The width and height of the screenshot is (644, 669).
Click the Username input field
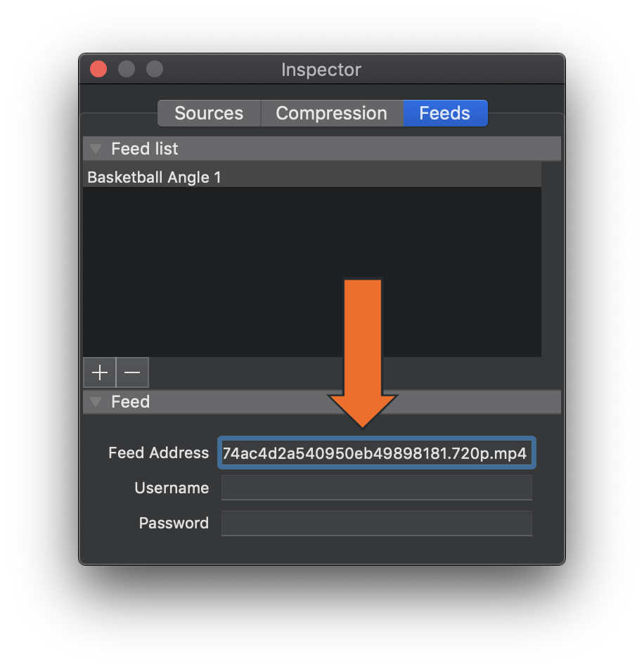point(377,488)
